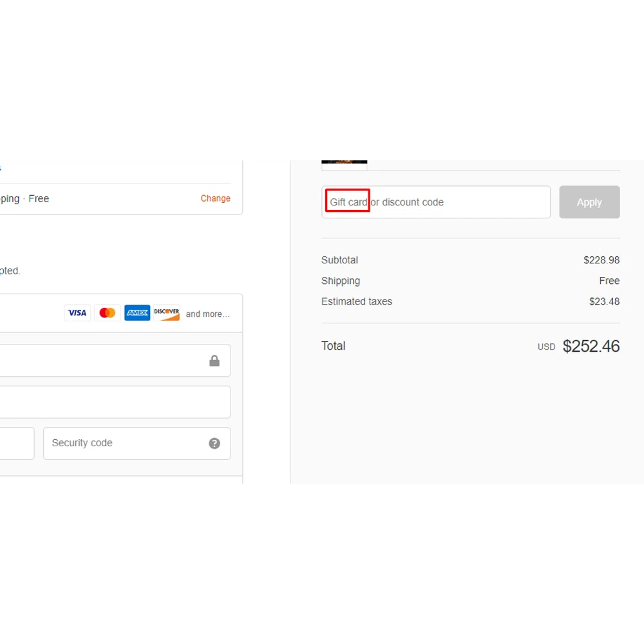The width and height of the screenshot is (644, 644).
Task: Open the security code help tooltip icon
Action: click(214, 443)
